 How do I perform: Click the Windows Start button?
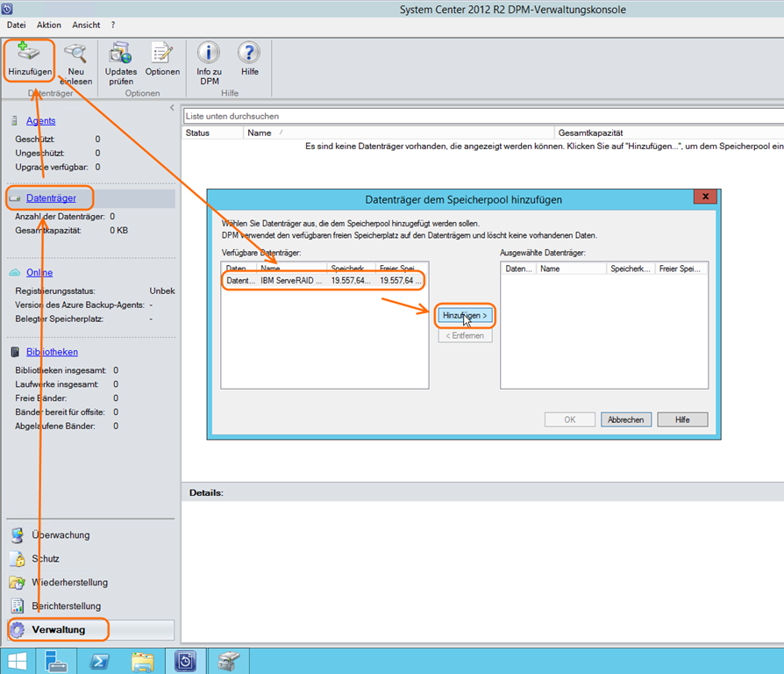click(18, 660)
